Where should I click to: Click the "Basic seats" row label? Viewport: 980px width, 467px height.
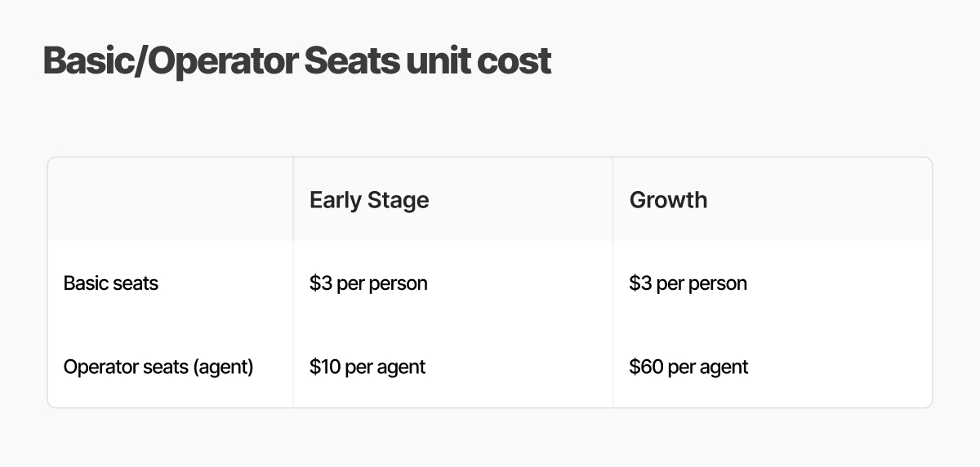111,283
